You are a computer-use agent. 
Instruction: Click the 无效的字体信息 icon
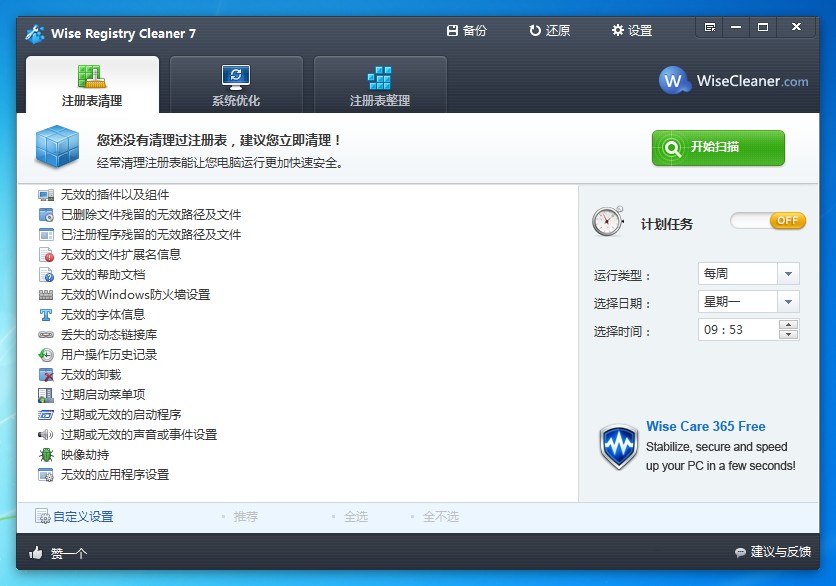click(46, 315)
